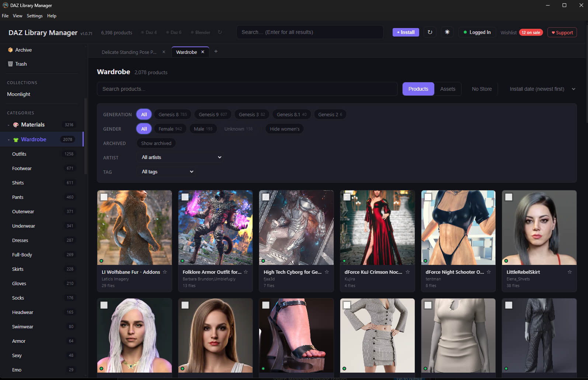The height and width of the screenshot is (380, 588).
Task: Star the LittleRebelSkirt product
Action: (x=570, y=272)
